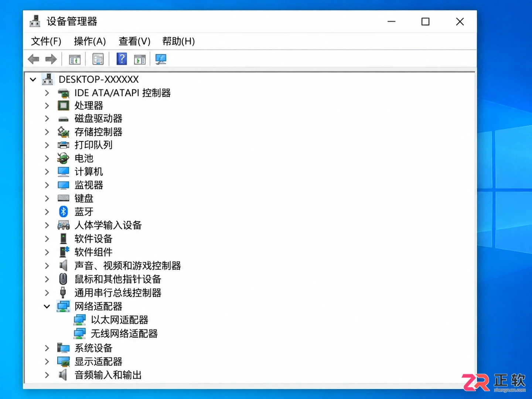The height and width of the screenshot is (399, 532).
Task: Minimize the 设备管理器 window
Action: coord(392,21)
